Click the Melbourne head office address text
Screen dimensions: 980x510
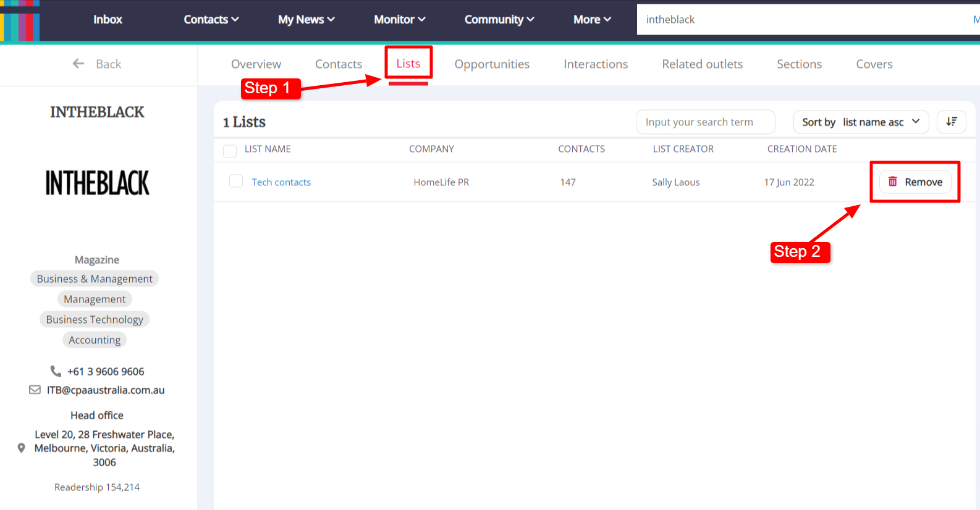tap(104, 448)
